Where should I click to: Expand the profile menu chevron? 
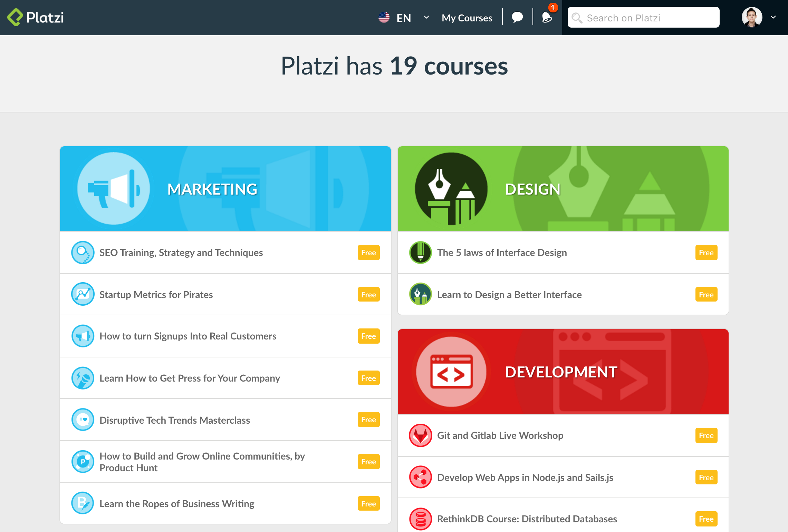[773, 17]
